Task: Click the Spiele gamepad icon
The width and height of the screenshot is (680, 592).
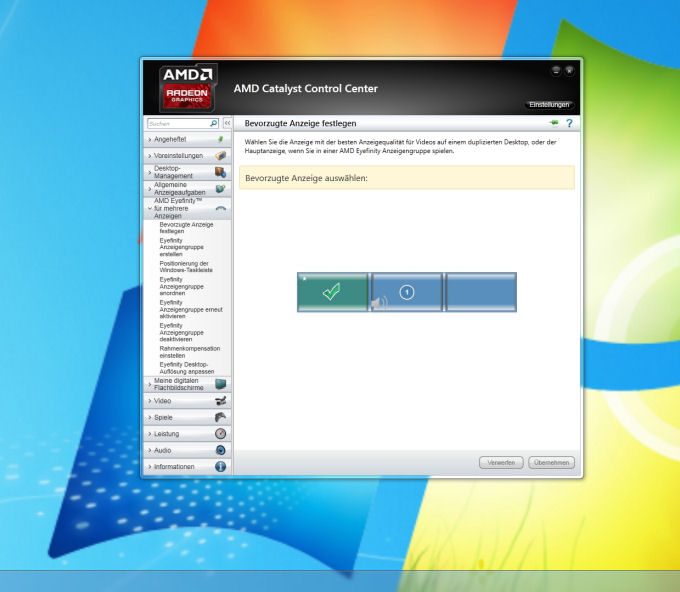Action: (x=220, y=417)
